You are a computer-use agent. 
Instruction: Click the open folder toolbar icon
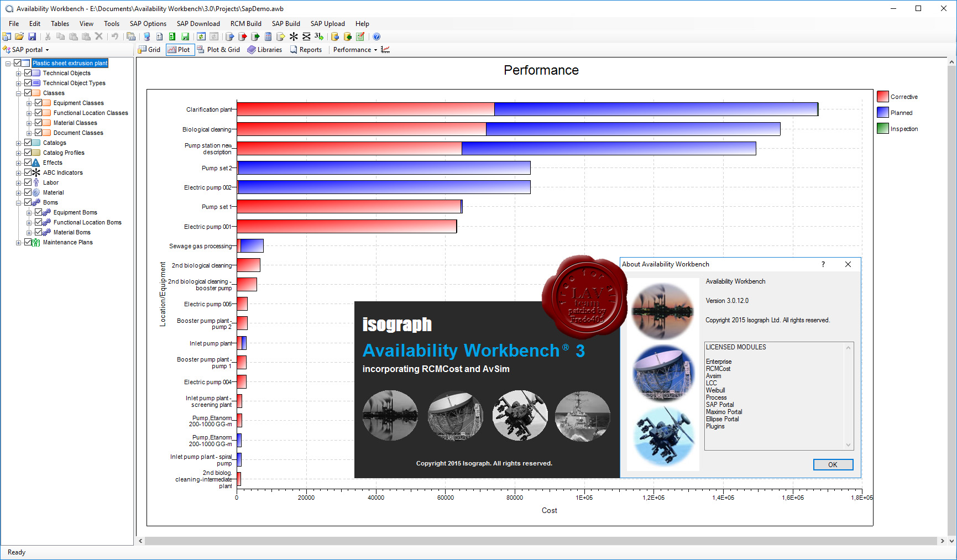click(19, 36)
